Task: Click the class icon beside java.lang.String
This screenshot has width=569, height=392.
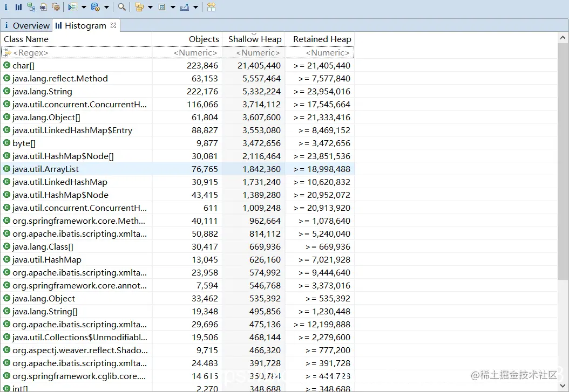Action: [x=6, y=91]
